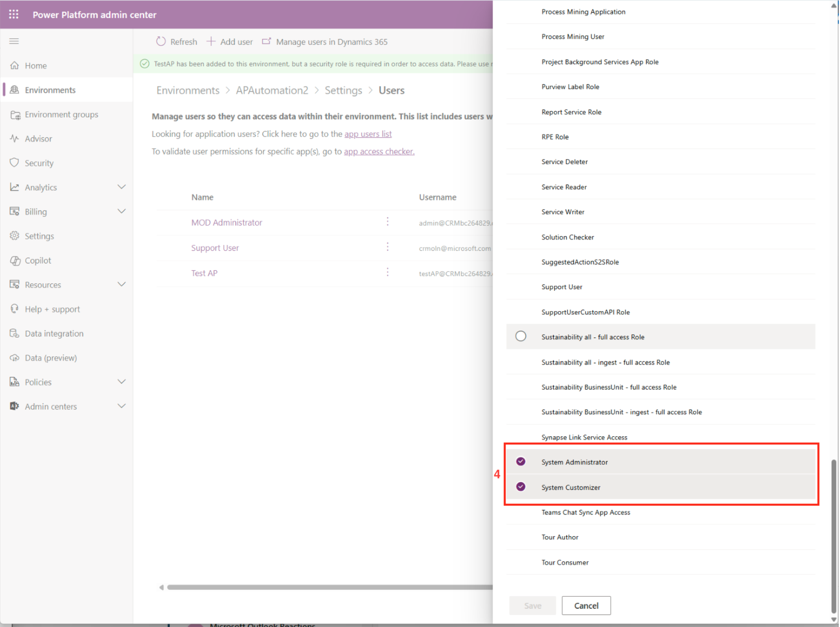Select the Teams Chat Sync App Access role
Viewport: 840px width, 627px height.
click(x=660, y=512)
